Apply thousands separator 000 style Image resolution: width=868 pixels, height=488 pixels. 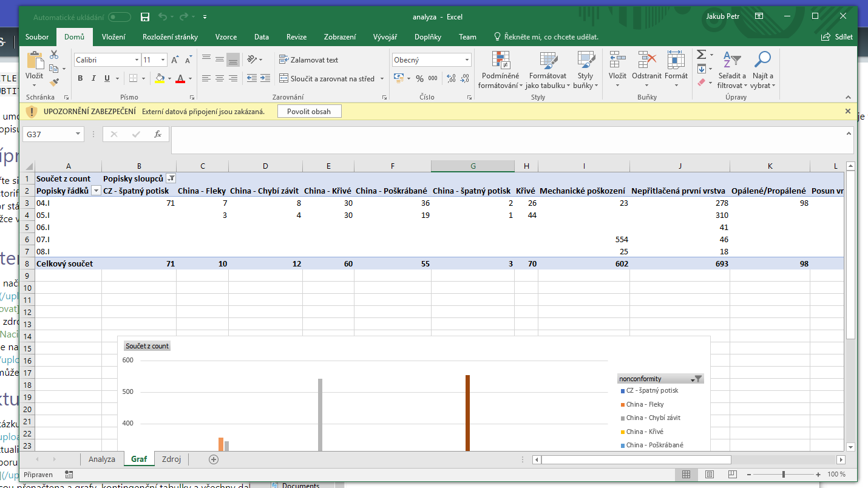point(433,78)
